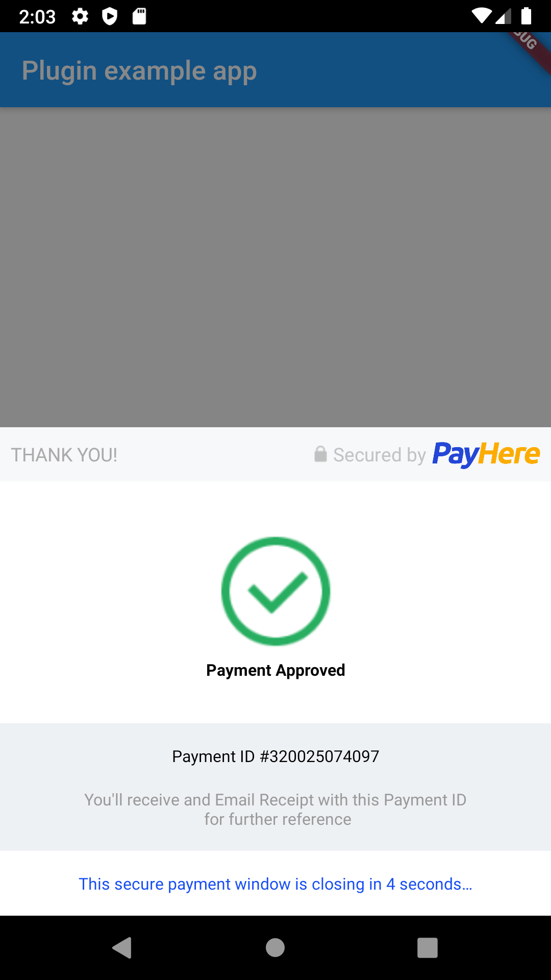Tap the cellular signal strength icon

[504, 16]
